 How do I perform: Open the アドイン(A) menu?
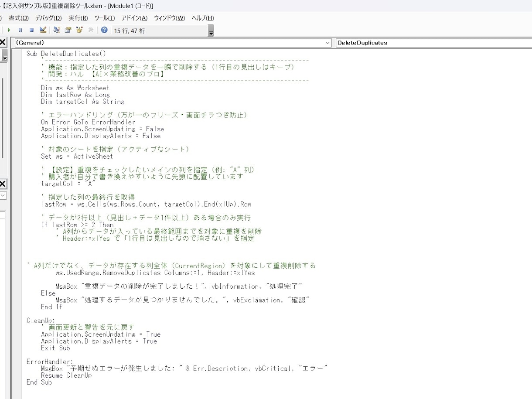coord(134,18)
